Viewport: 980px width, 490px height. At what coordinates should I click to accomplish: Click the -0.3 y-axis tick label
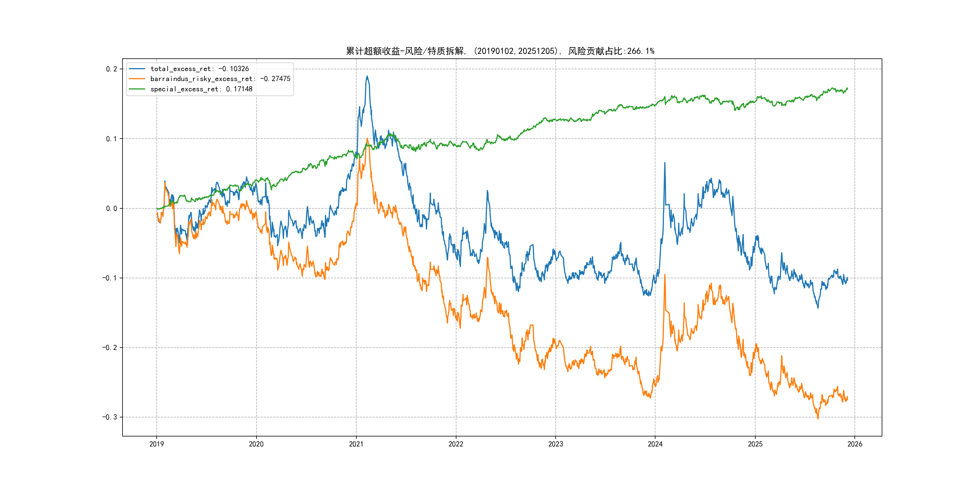click(109, 417)
